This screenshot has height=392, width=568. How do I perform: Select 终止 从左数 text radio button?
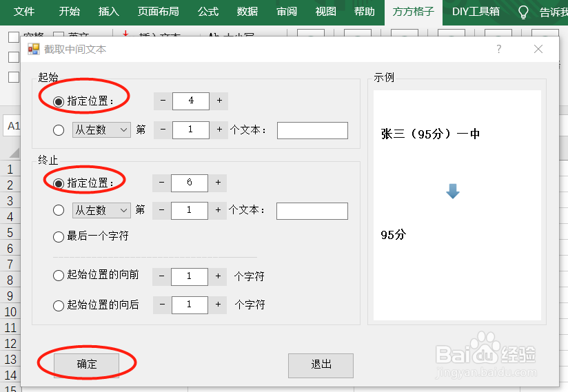59,210
